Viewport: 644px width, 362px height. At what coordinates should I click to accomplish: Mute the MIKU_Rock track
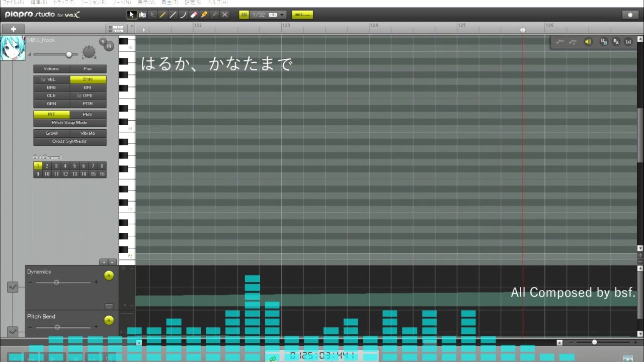pyautogui.click(x=109, y=46)
